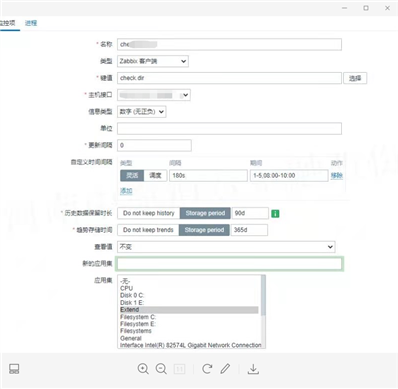Click the 添加 link under custom intervals
398x389 pixels.
(x=126, y=191)
